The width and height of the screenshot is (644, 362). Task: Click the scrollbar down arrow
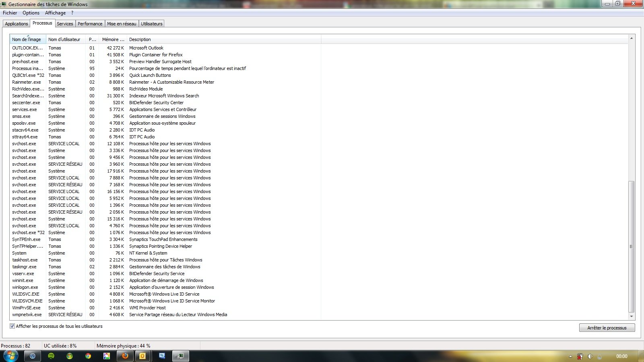click(632, 317)
